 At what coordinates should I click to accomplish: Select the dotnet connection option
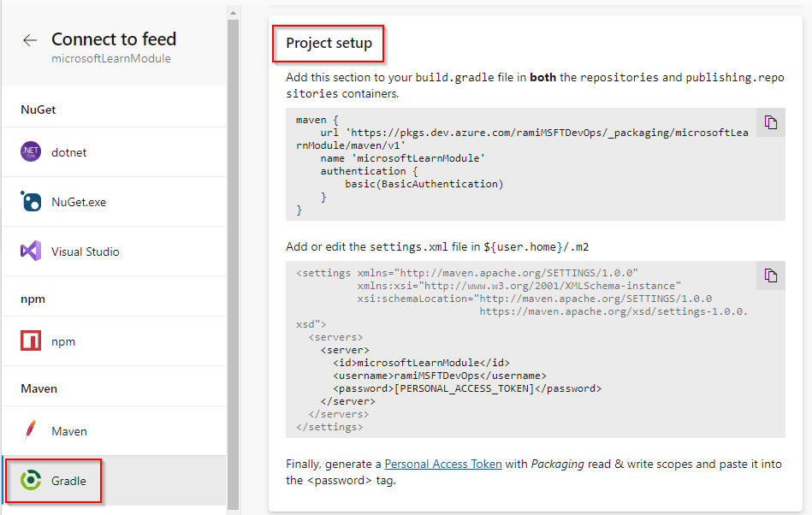pos(68,152)
